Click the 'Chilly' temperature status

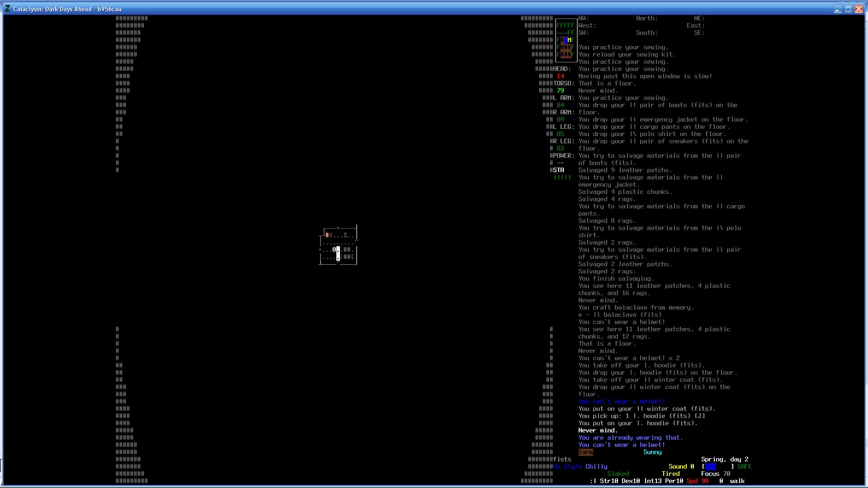596,467
